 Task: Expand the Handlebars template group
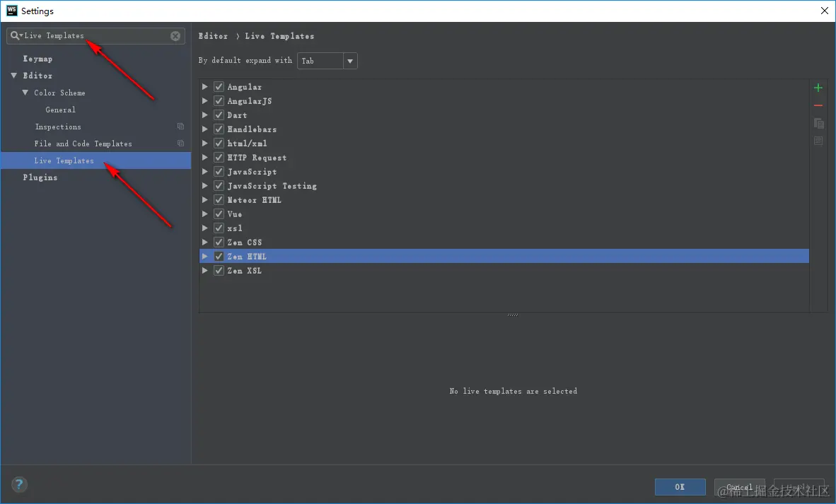tap(204, 129)
